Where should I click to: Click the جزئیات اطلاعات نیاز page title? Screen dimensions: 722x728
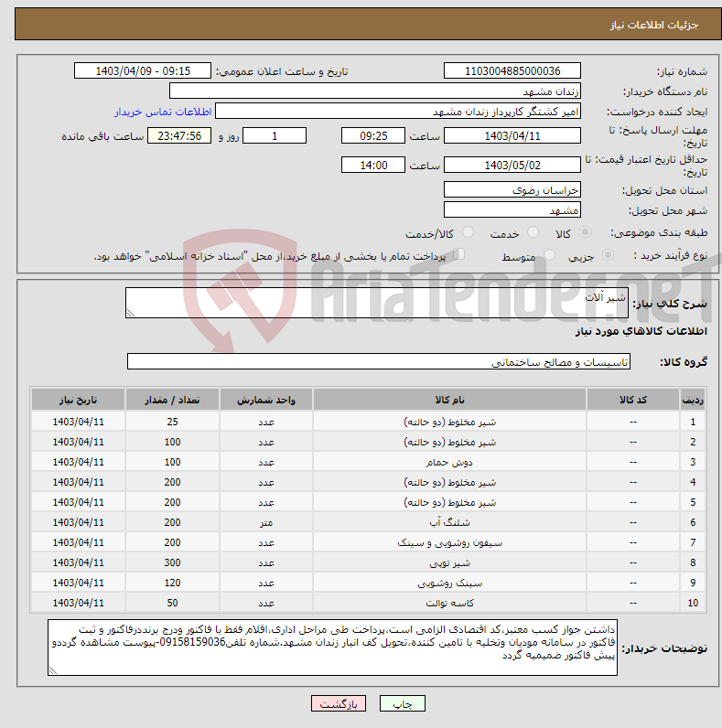pos(653,25)
